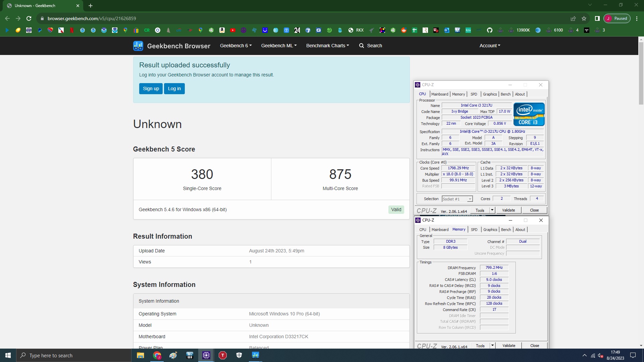Open Tools dropdown arrow in upper CPU-Z
This screenshot has width=644, height=362.
[492, 210]
